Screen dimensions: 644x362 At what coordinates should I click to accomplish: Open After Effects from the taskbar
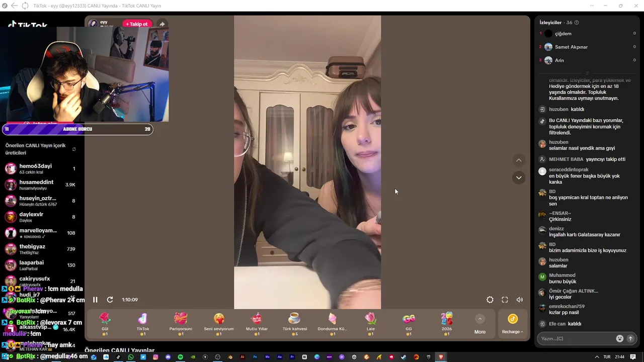tap(279, 357)
